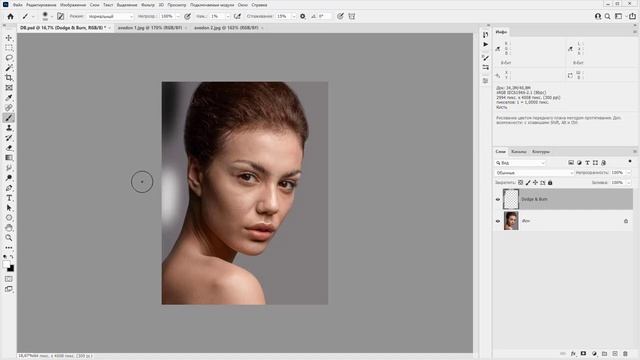Switch to the Paths tab
This screenshot has width=640, height=360.
(541, 151)
